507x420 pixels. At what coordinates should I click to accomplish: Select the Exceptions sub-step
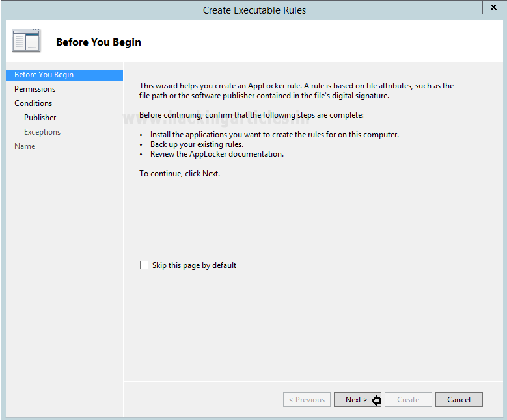point(42,132)
